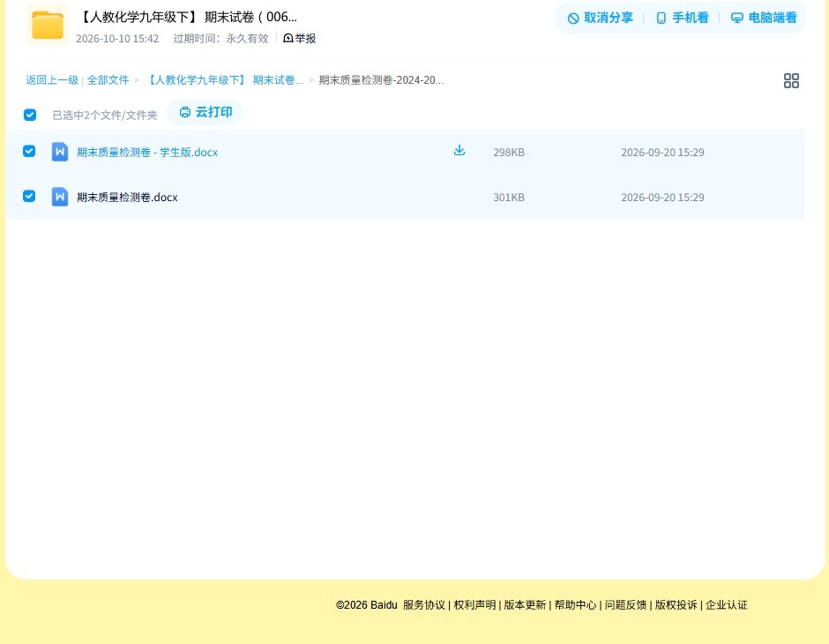The width and height of the screenshot is (829, 644).
Task: Open 问题反馈 footer link
Action: 625,605
